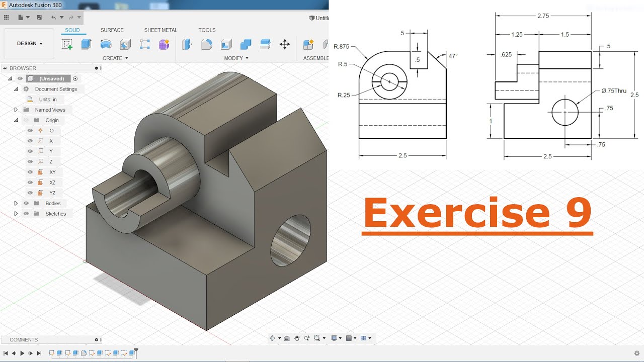Open the Viewports layout icon
The height and width of the screenshot is (362, 644).
pos(364,338)
